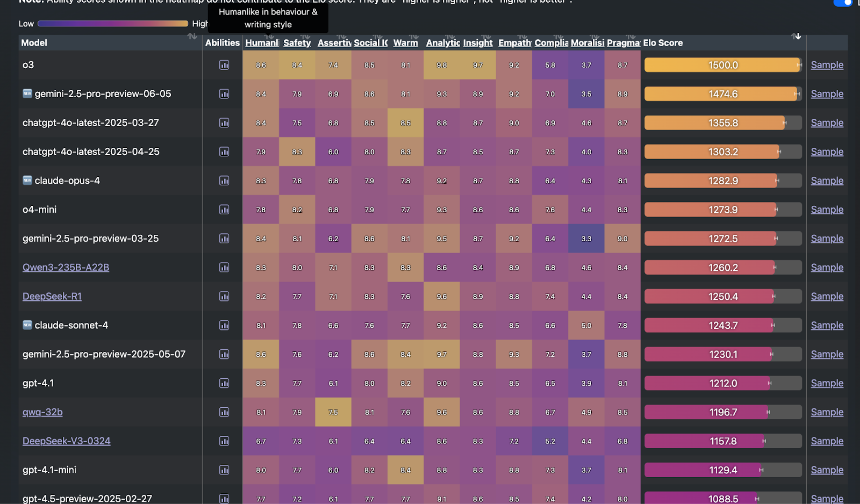860x504 pixels.
Task: Click DeepSeek-V3-0324 Compliant cell 5.2
Action: (x=550, y=441)
